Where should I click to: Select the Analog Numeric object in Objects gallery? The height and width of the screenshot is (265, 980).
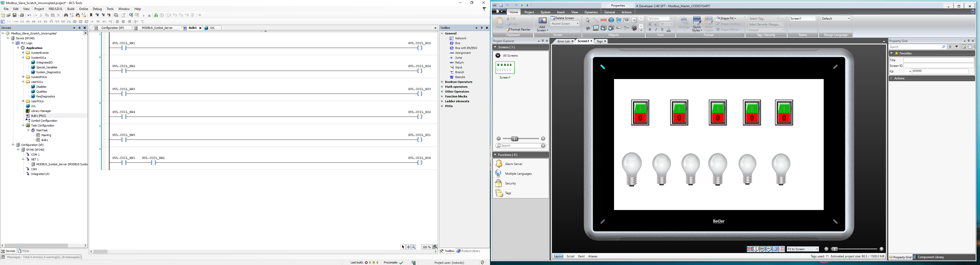tap(626, 20)
